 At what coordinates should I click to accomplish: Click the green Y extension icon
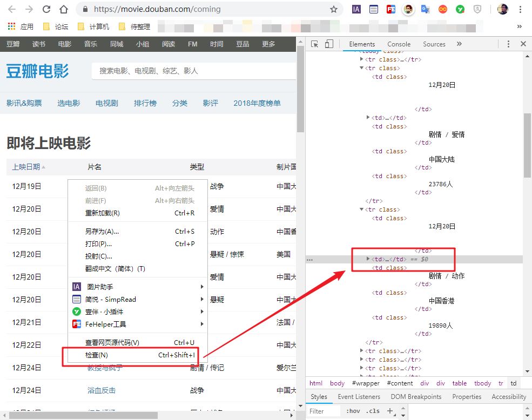click(460, 9)
